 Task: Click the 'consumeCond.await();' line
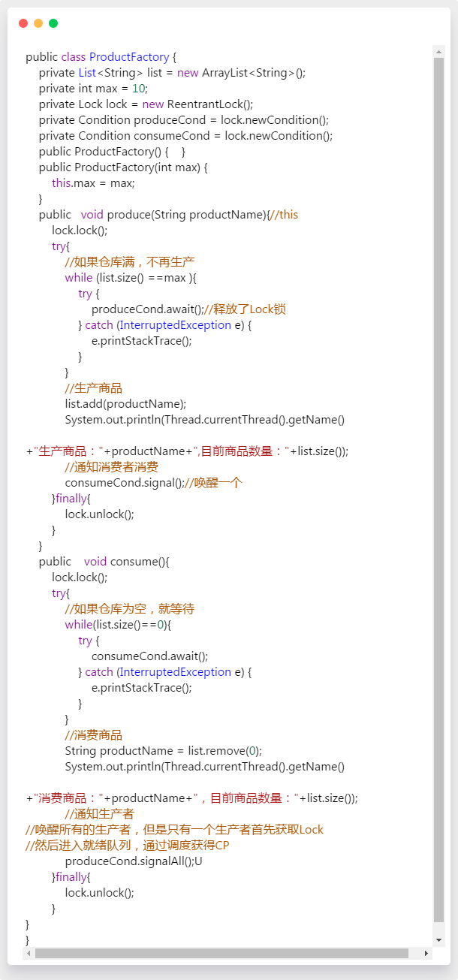pyautogui.click(x=150, y=656)
